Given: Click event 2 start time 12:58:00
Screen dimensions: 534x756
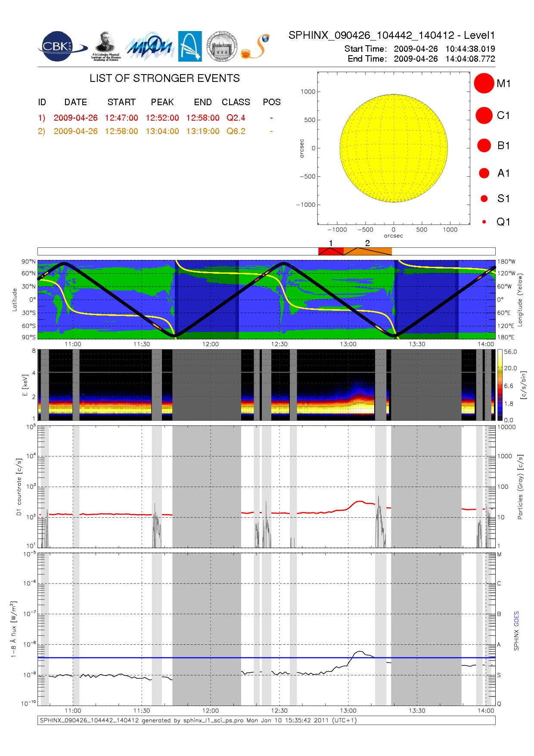Looking at the screenshot, I should 121,131.
